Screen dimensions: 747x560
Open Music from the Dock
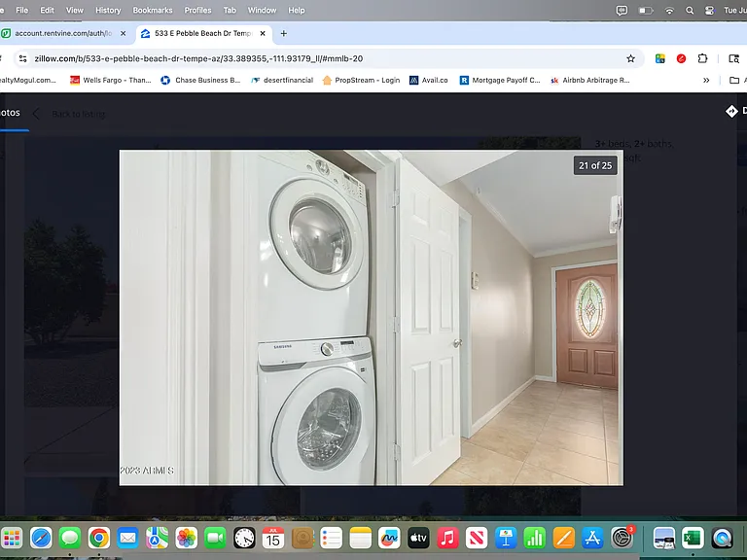pyautogui.click(x=447, y=538)
